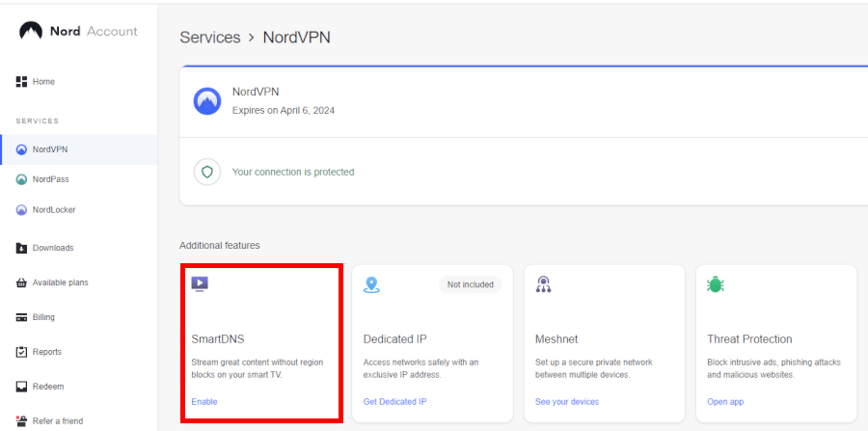Click See your devices under Meshnet
Image resolution: width=868 pixels, height=431 pixels.
[x=567, y=402]
